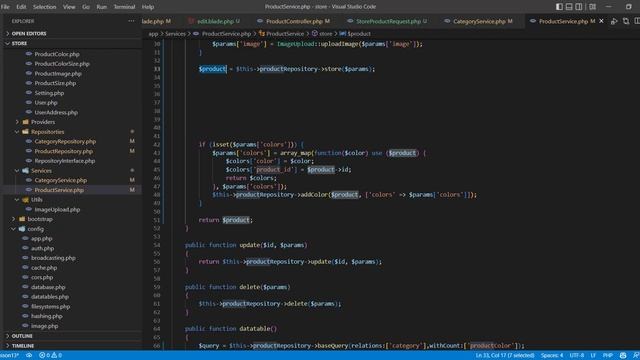
Task: Switch to ProductController.php tab
Action: (x=294, y=21)
